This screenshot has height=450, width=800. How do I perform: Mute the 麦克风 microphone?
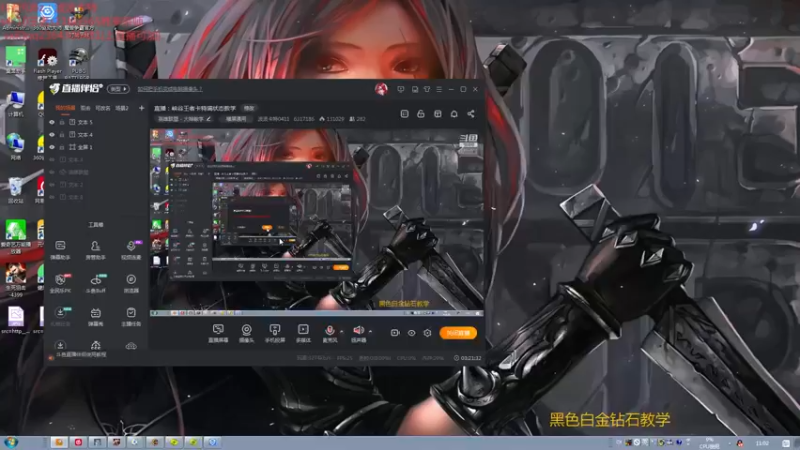330,333
